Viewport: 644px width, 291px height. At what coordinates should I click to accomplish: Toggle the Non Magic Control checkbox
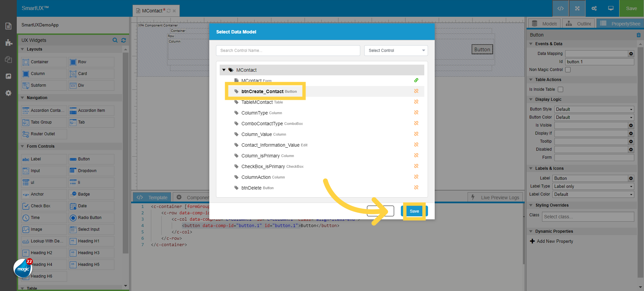(568, 70)
